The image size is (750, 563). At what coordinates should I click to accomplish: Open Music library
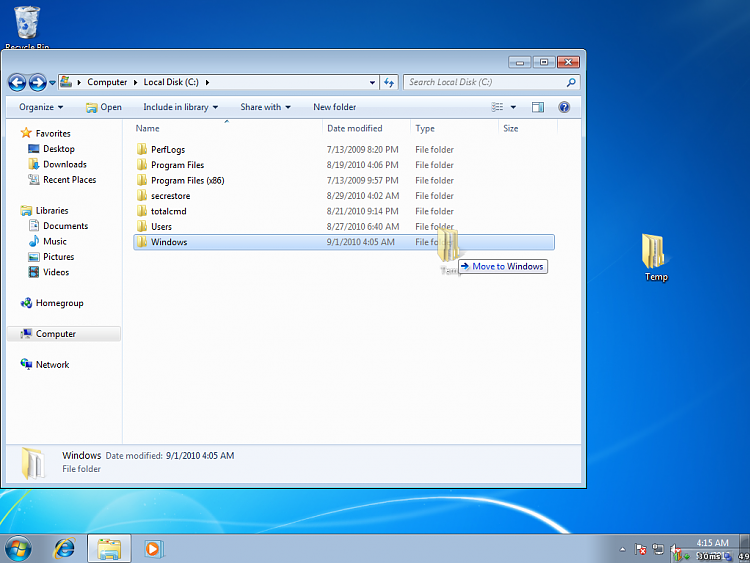pyautogui.click(x=48, y=241)
